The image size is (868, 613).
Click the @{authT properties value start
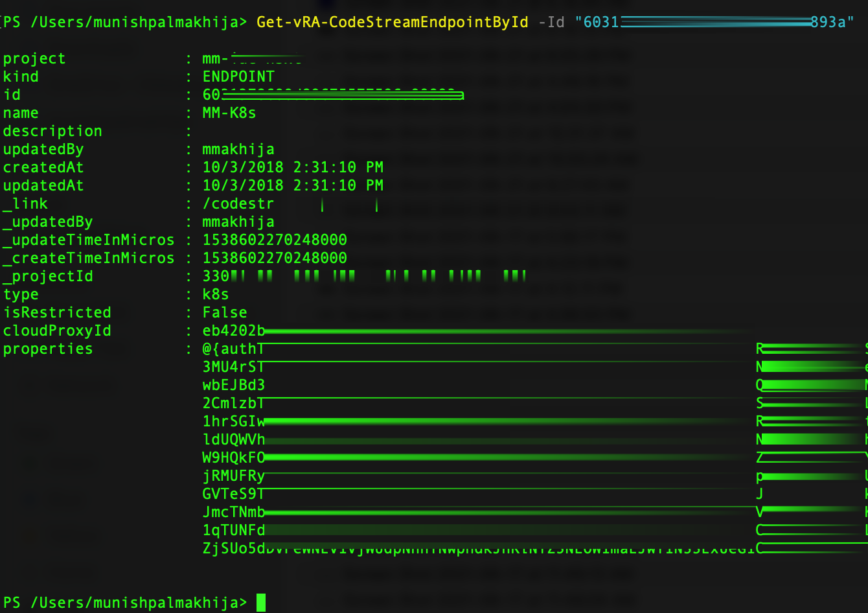point(233,349)
